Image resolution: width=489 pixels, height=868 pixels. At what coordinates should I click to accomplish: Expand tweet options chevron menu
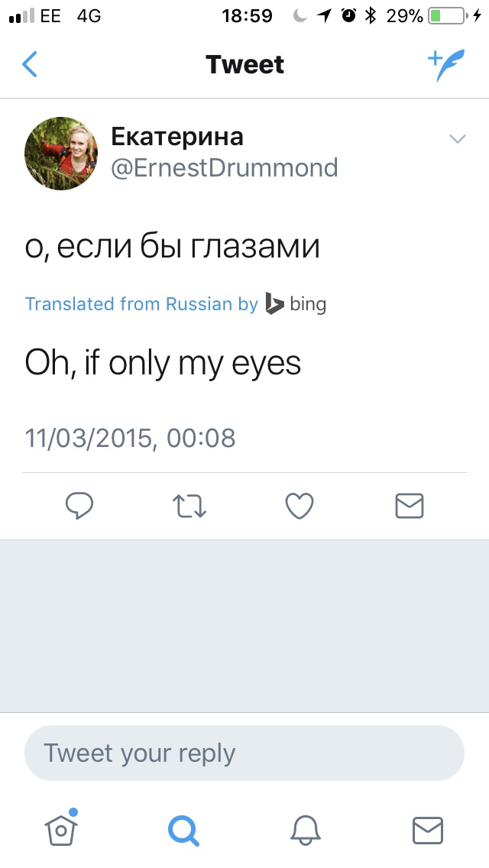point(457,139)
